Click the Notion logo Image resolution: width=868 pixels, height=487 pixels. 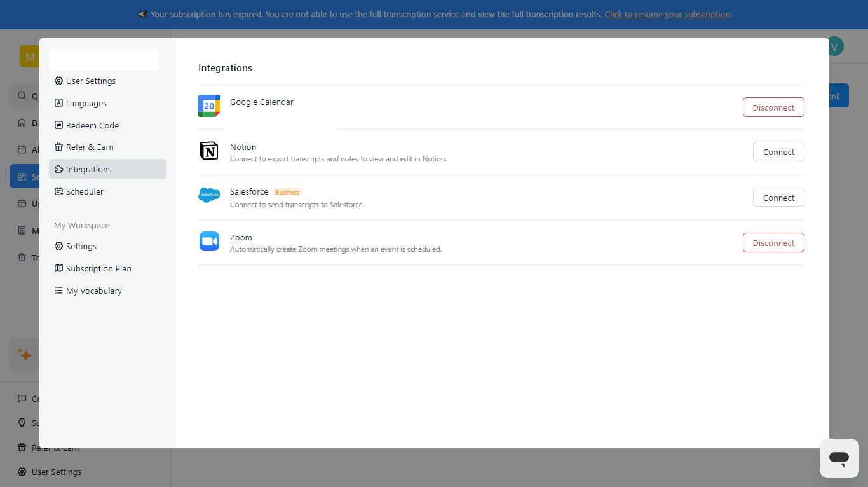tap(209, 151)
